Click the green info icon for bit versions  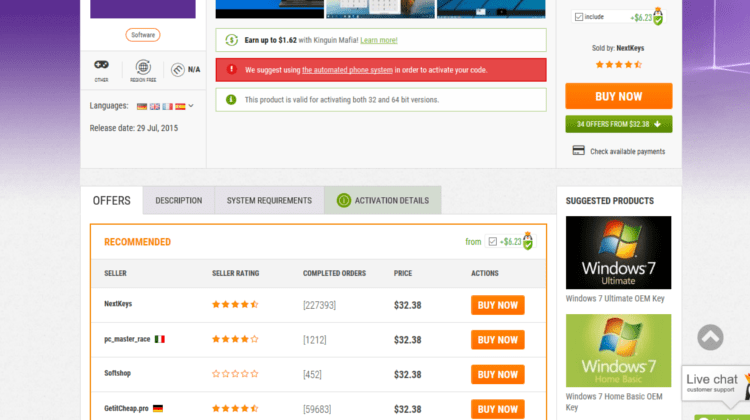pos(231,99)
